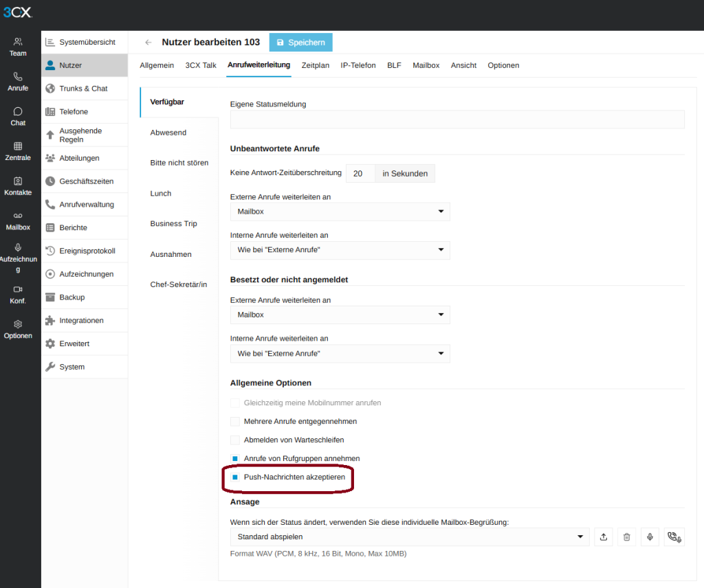
Task: Open Zentrale in the left rail
Action: (x=18, y=152)
